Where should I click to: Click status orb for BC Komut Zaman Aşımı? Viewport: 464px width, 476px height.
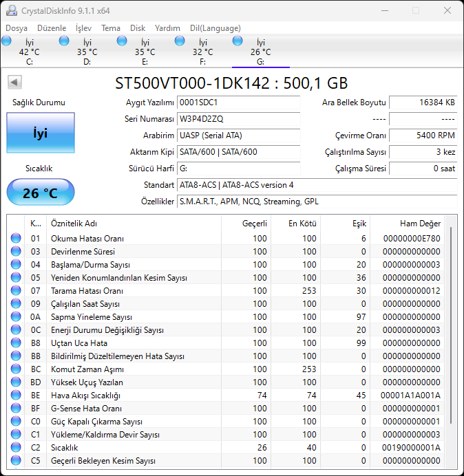click(16, 369)
